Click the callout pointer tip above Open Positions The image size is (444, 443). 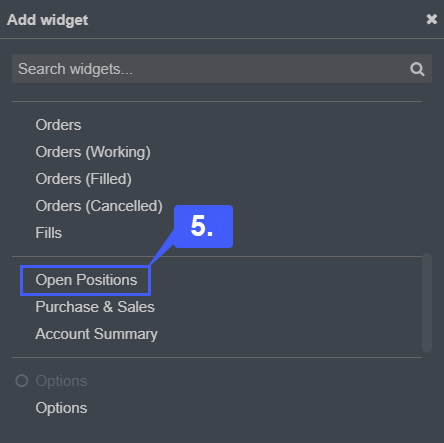[x=151, y=263]
